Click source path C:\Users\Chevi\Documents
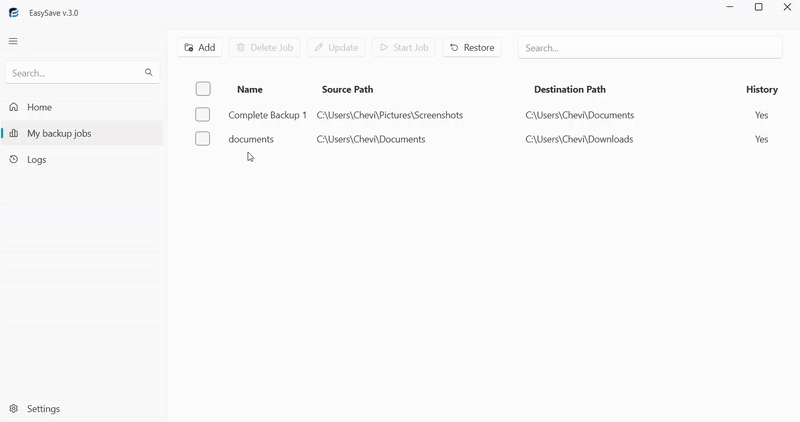Viewport: 800px width, 422px height. tap(371, 139)
